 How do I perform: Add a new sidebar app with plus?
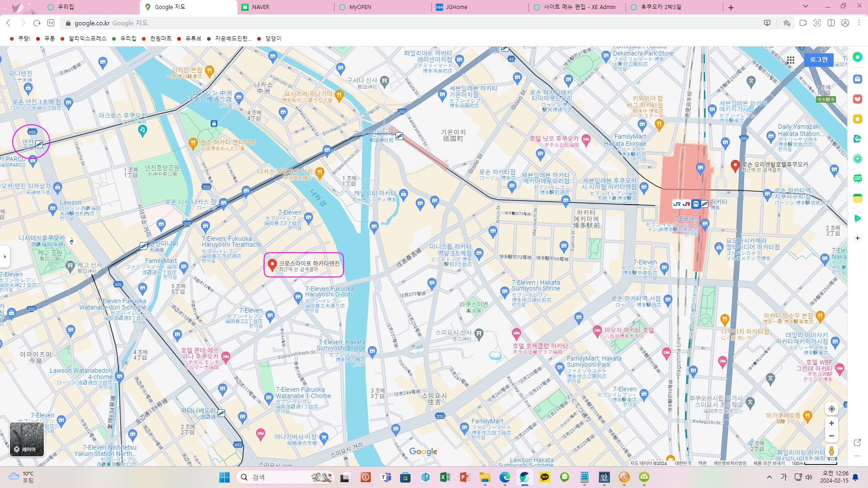click(x=857, y=238)
